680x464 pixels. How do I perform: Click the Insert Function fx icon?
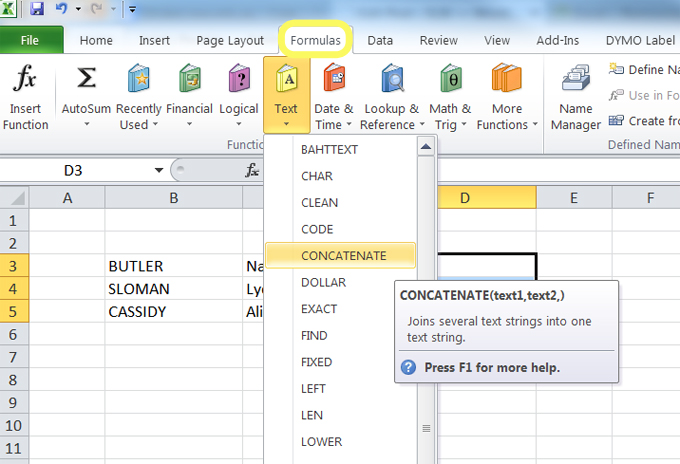[26, 79]
